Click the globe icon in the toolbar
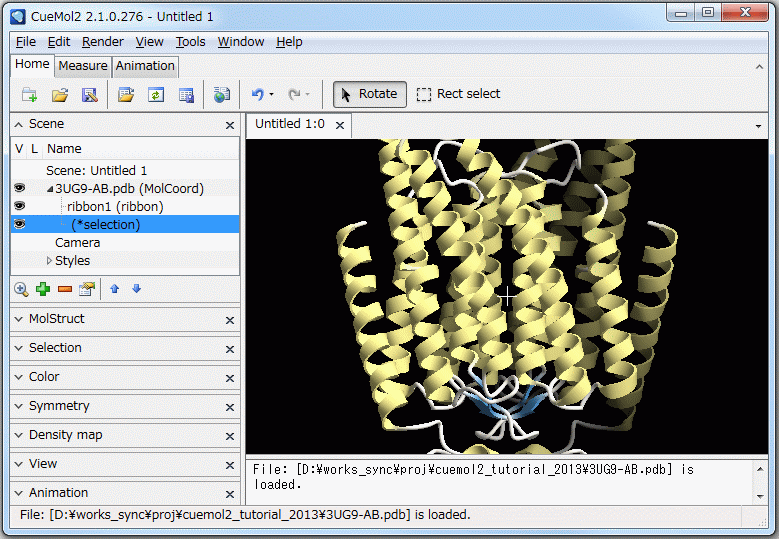The image size is (779, 539). coord(221,94)
